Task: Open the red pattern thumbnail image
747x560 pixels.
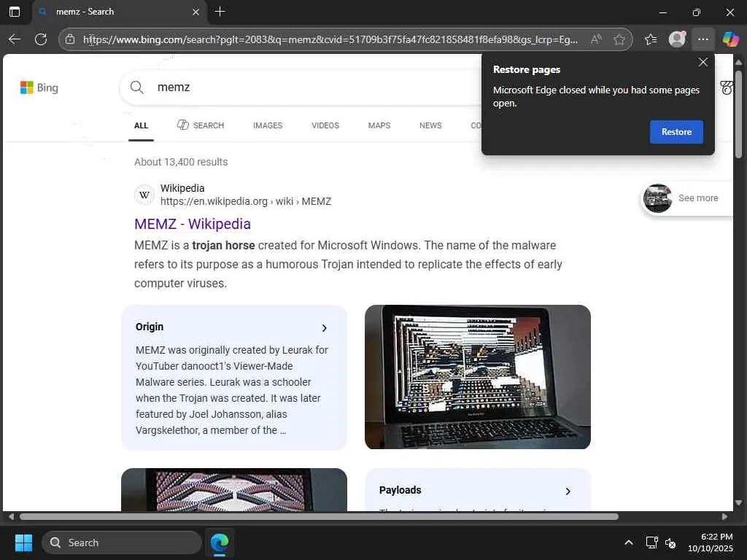Action: (234, 489)
